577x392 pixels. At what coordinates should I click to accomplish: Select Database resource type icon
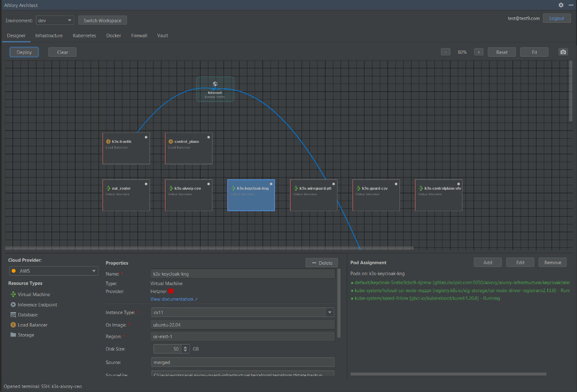click(x=13, y=315)
